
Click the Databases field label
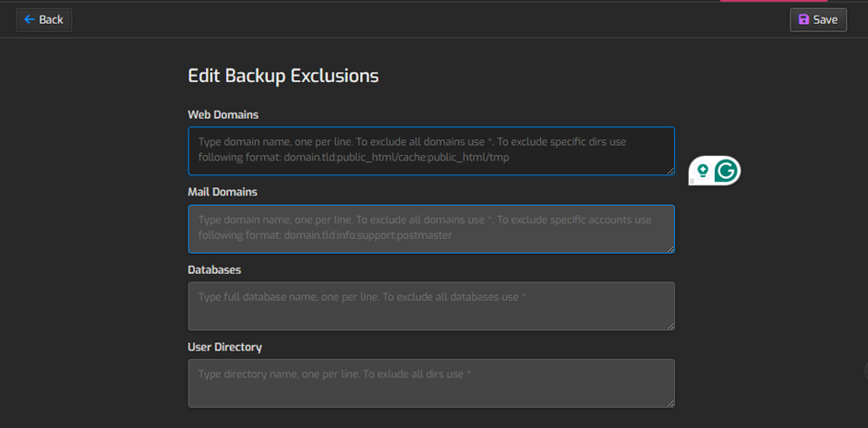[x=214, y=269]
